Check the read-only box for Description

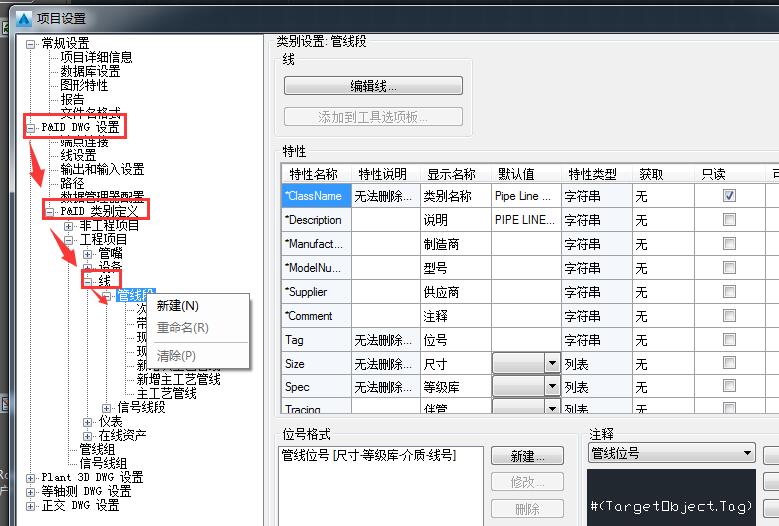pyautogui.click(x=729, y=220)
